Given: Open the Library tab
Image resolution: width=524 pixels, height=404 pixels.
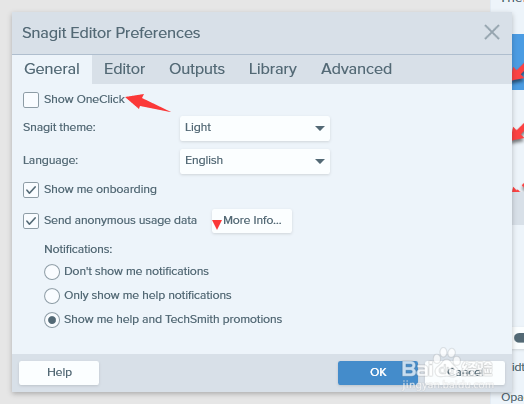Looking at the screenshot, I should click(273, 69).
